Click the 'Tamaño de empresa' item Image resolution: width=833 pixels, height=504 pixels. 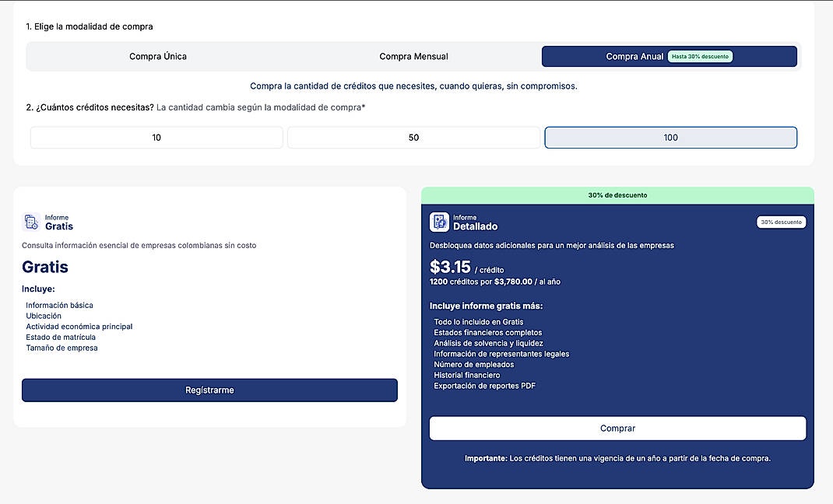[x=62, y=348]
